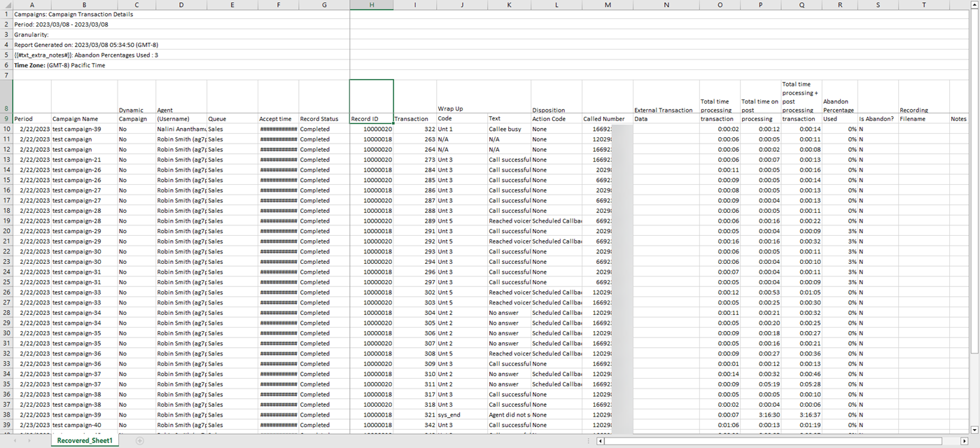Click the Record ID cell in row 10
This screenshot has height=448, width=980.
point(371,129)
